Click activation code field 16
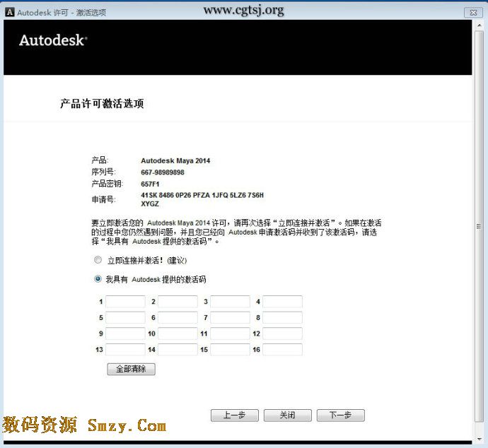This screenshot has width=488, height=448. (x=282, y=350)
